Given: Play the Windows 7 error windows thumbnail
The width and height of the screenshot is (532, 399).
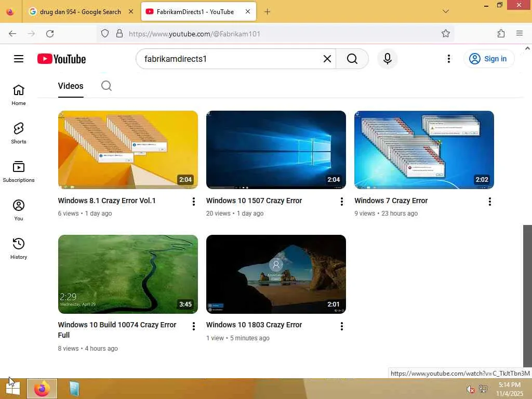Looking at the screenshot, I should [x=424, y=150].
